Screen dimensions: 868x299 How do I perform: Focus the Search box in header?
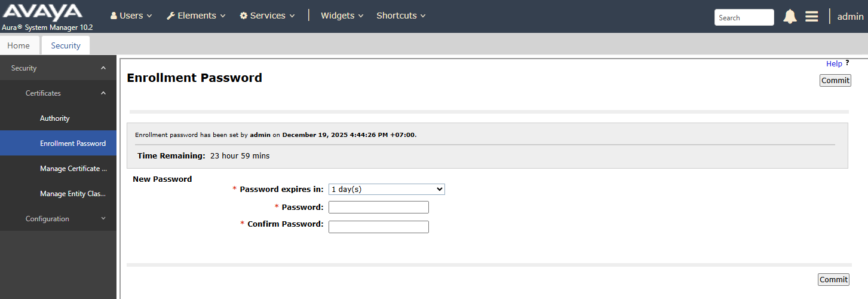click(x=744, y=18)
